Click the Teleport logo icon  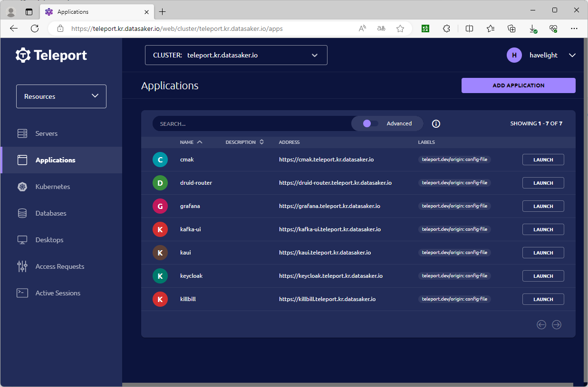(x=23, y=55)
